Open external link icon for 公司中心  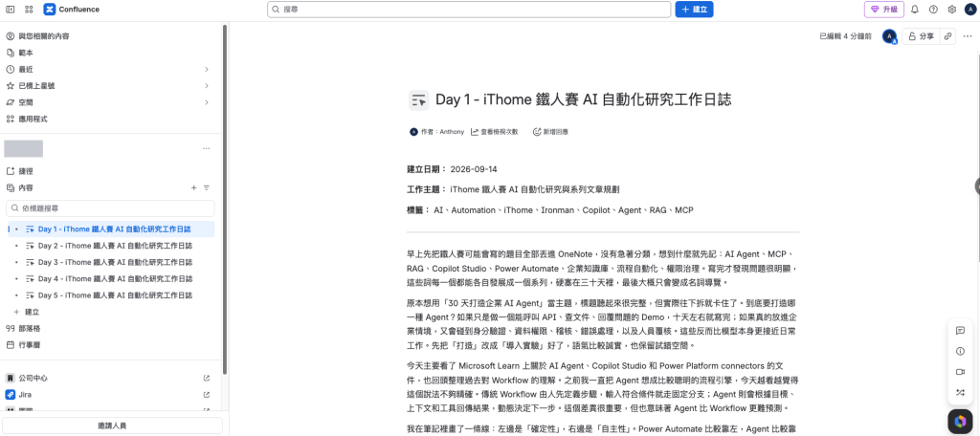click(x=207, y=379)
